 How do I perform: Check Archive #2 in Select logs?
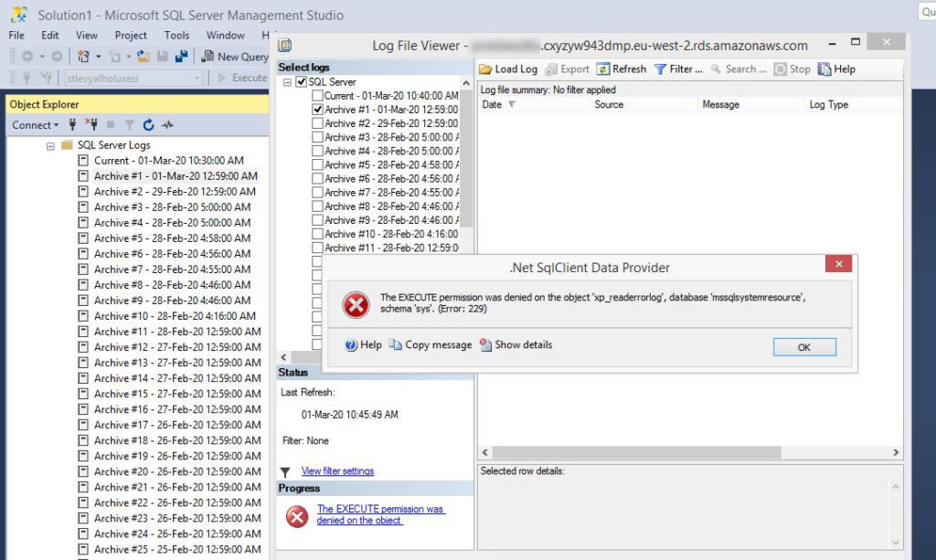point(317,123)
